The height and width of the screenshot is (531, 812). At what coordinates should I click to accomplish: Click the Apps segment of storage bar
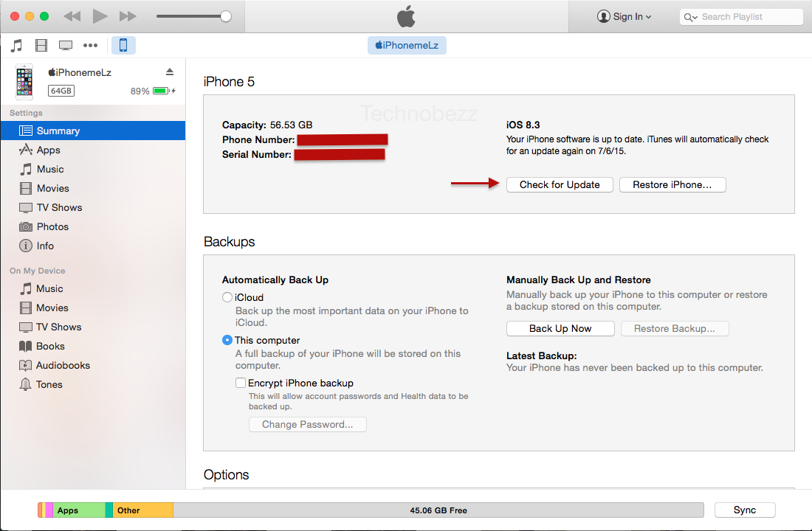(x=79, y=510)
